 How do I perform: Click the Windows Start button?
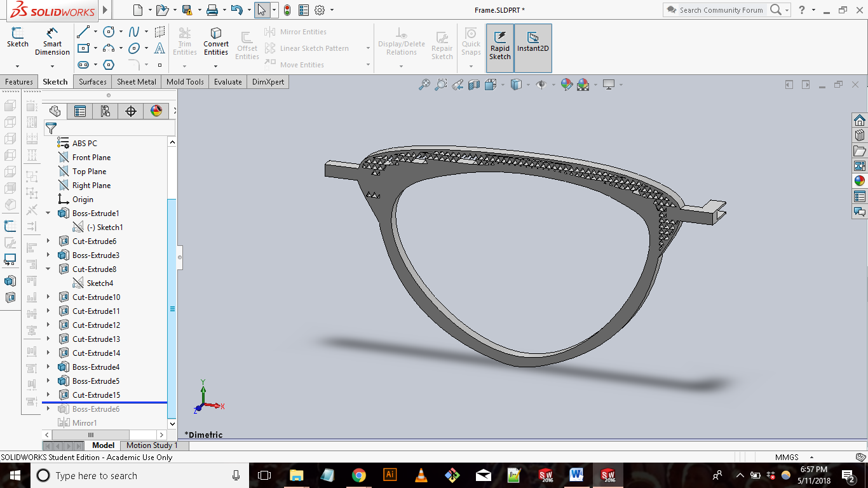tap(15, 475)
